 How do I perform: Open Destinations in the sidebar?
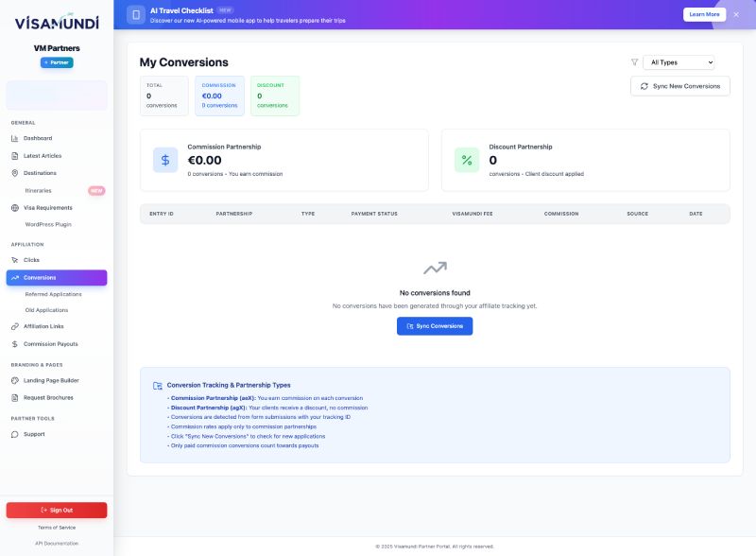(40, 173)
